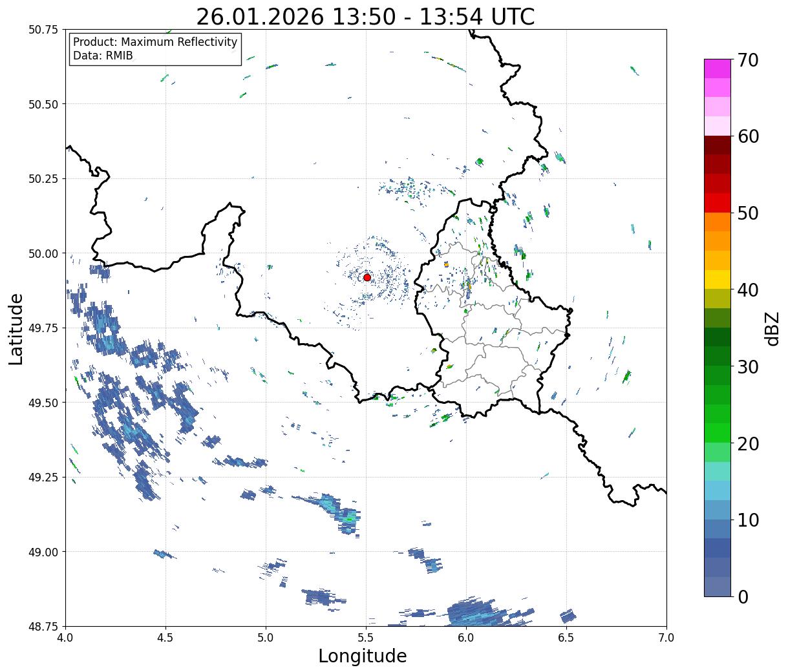The image size is (788, 672).
Task: Click the colorbar tick label 60
Action: pos(747,136)
